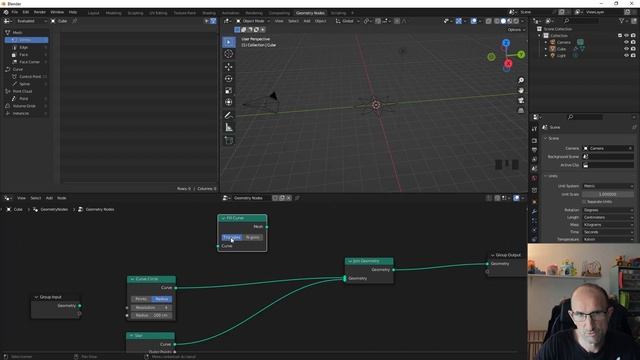Open the Window menu
This screenshot has width=640, height=360.
coord(57,12)
